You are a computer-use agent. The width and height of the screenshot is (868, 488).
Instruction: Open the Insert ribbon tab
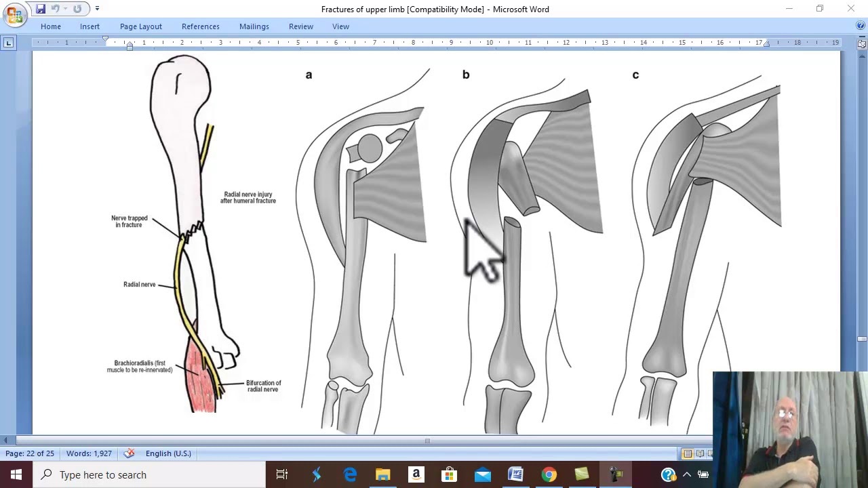pos(90,26)
